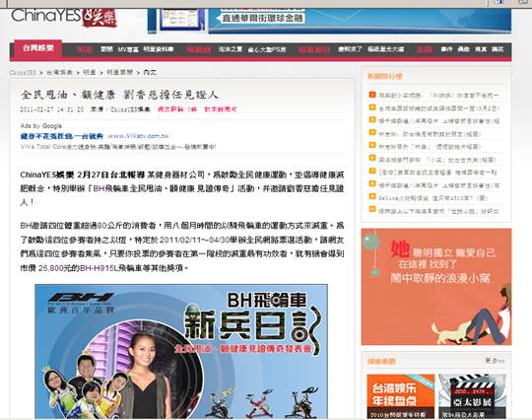532x420 pixels.
Task: Open the 亞太影展 clapperboard thumbnail
Action: point(472,396)
